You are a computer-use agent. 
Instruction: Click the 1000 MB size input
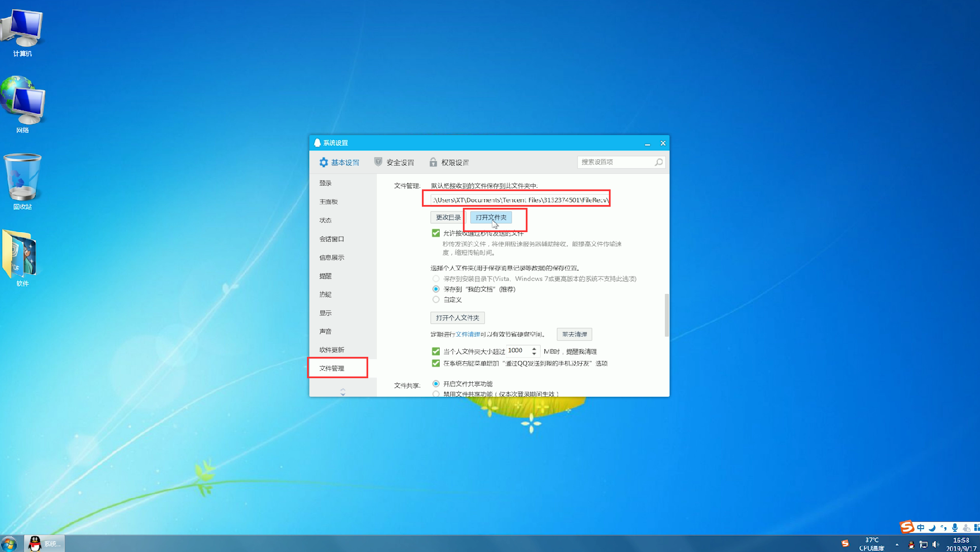point(523,351)
